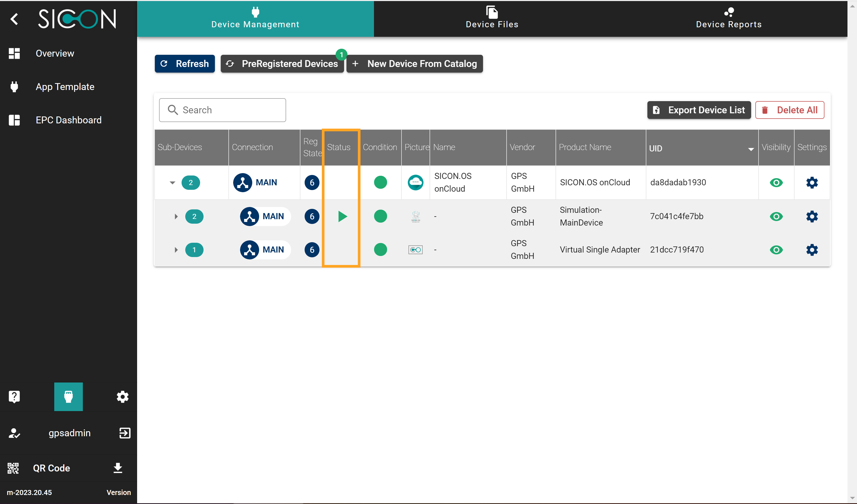Toggle visibility eye for SICON.OS onCloud
The image size is (857, 504).
pyautogui.click(x=776, y=183)
